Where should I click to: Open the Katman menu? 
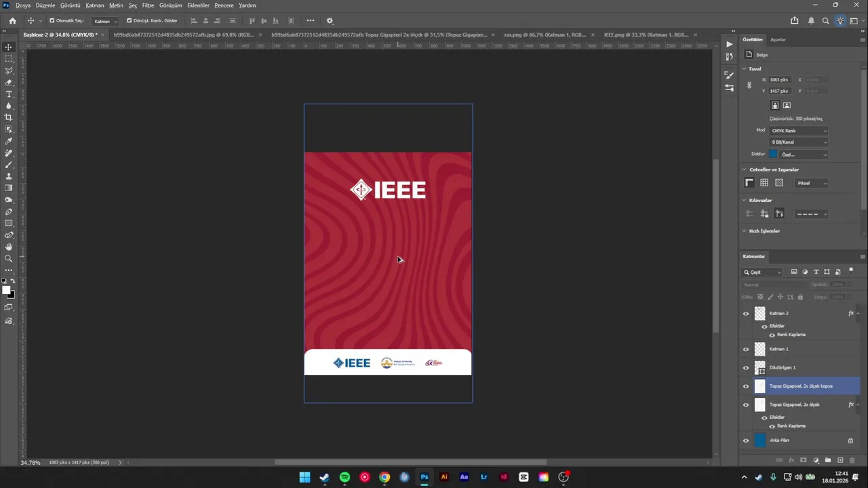coord(95,5)
